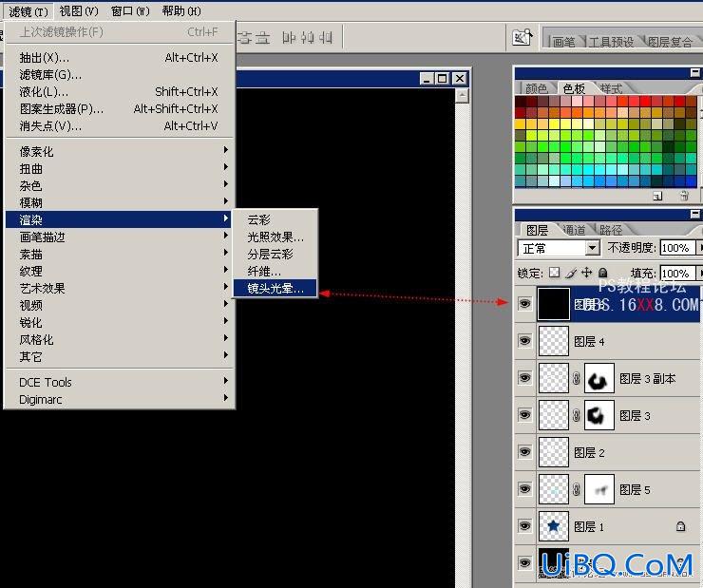Expand Sharpen (锐化) submenu
This screenshot has width=703, height=588.
click(120, 322)
